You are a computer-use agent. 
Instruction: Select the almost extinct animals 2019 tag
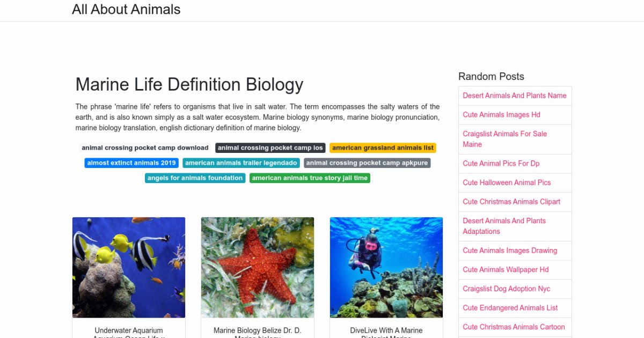click(x=131, y=163)
